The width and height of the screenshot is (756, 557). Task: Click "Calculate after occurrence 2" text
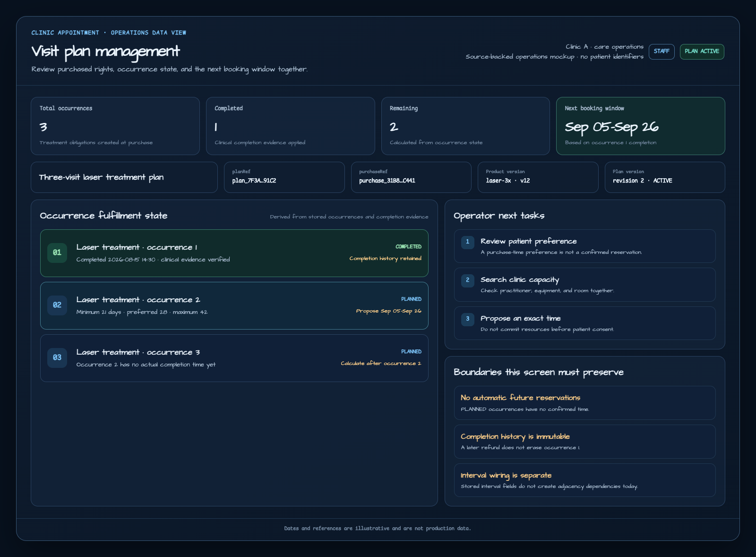pyautogui.click(x=381, y=364)
